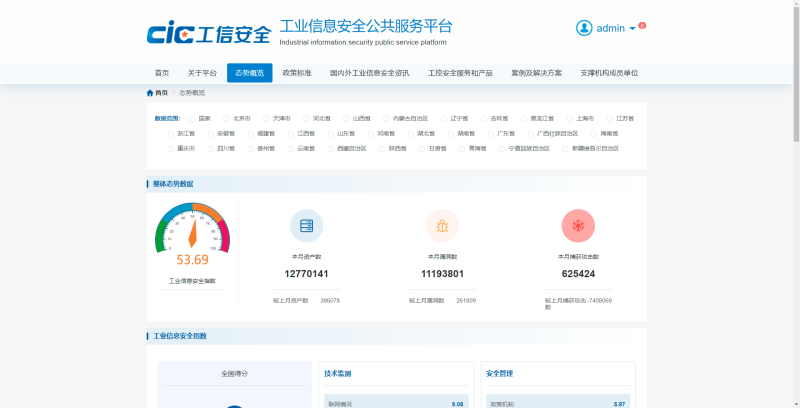Click the asset count 12770141
This screenshot has height=408, width=800.
pyautogui.click(x=306, y=274)
